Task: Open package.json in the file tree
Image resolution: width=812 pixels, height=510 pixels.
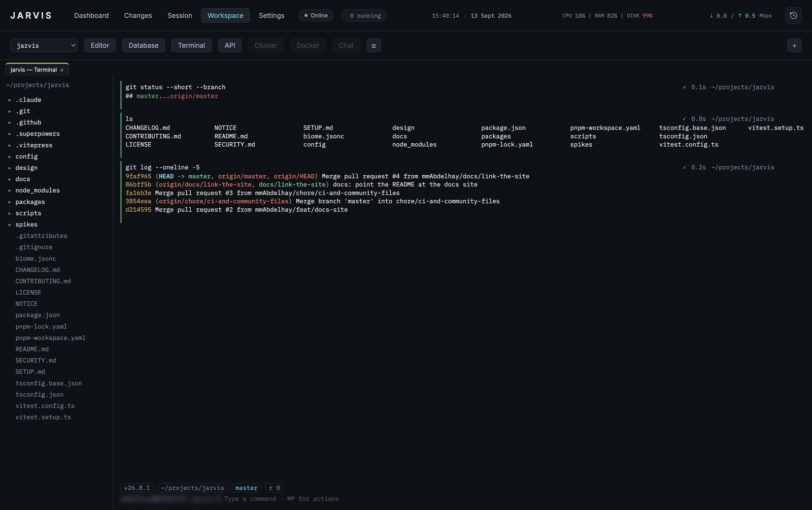Action: click(38, 315)
